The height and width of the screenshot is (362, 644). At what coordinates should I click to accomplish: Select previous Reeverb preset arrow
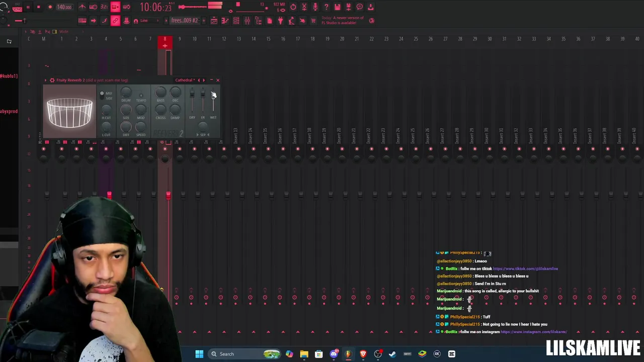[199, 80]
